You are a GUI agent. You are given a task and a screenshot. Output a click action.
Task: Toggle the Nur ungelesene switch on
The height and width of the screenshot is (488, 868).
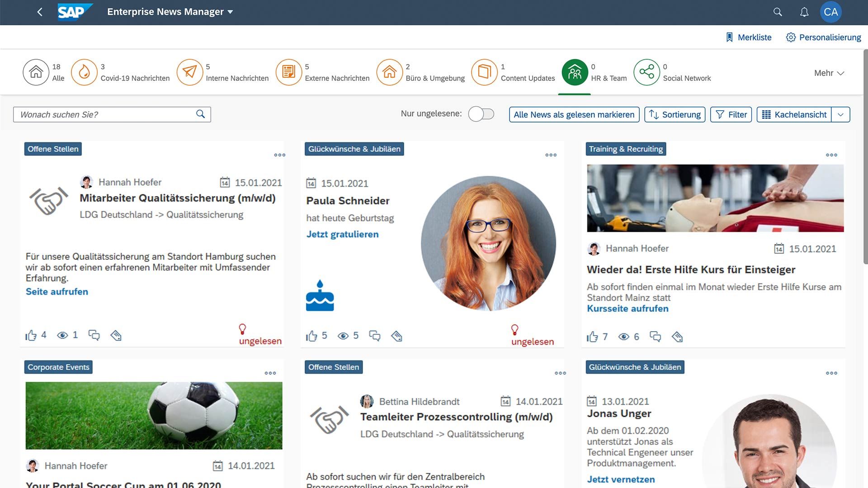tap(481, 113)
